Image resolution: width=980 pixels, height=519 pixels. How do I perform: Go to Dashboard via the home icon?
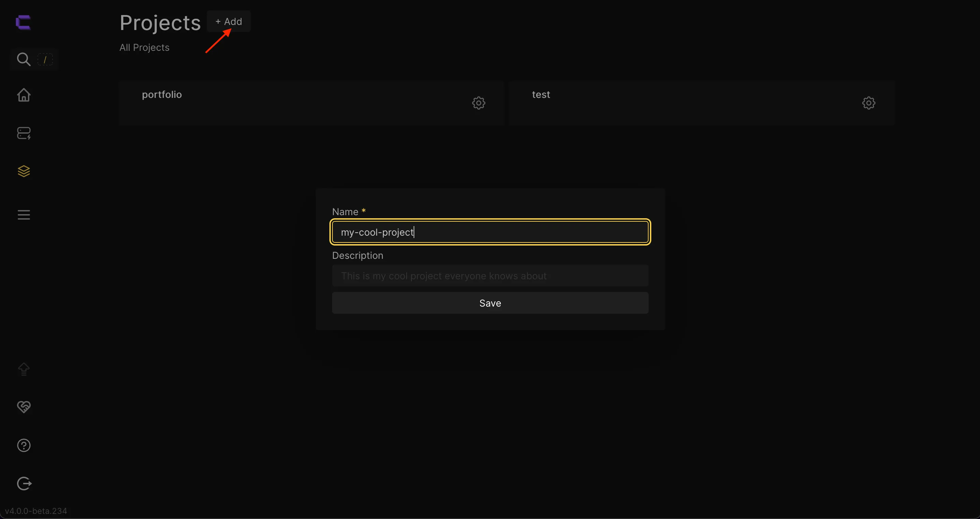tap(24, 95)
